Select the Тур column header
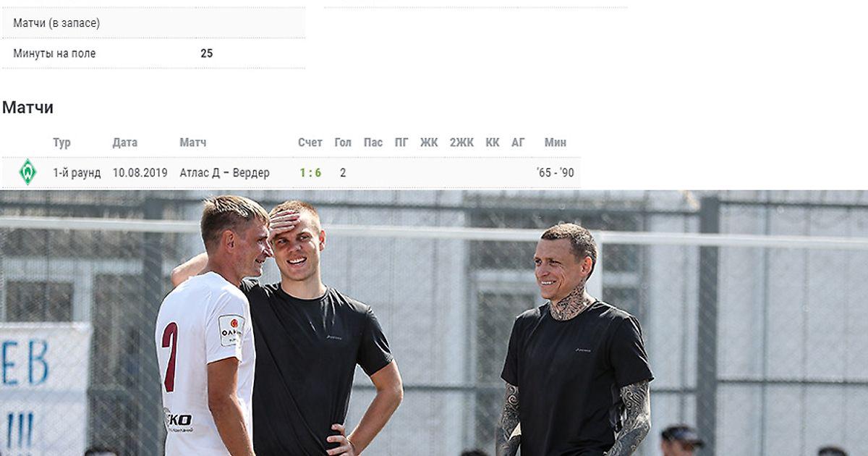The height and width of the screenshot is (456, 868). click(61, 143)
